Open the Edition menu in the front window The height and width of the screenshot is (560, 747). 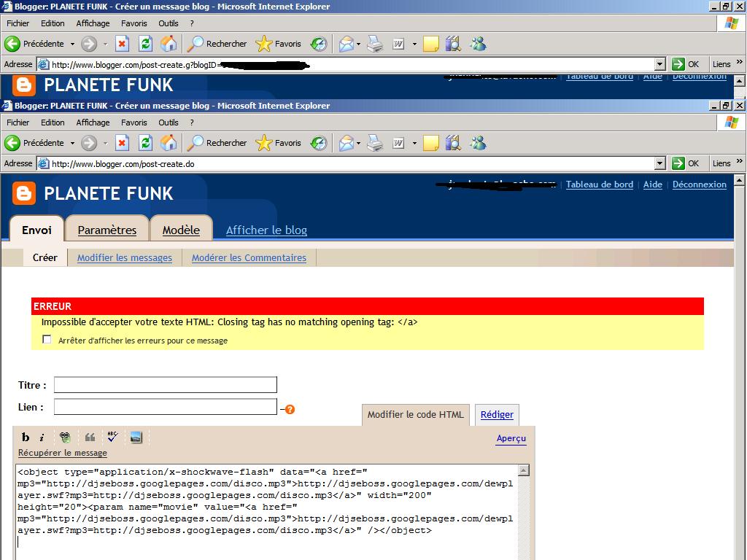53,122
